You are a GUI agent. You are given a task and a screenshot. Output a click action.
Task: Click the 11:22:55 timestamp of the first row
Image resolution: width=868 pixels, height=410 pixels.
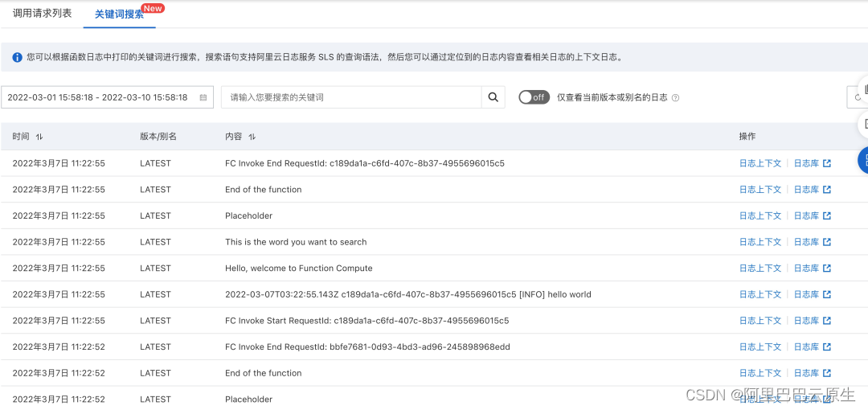click(x=59, y=163)
